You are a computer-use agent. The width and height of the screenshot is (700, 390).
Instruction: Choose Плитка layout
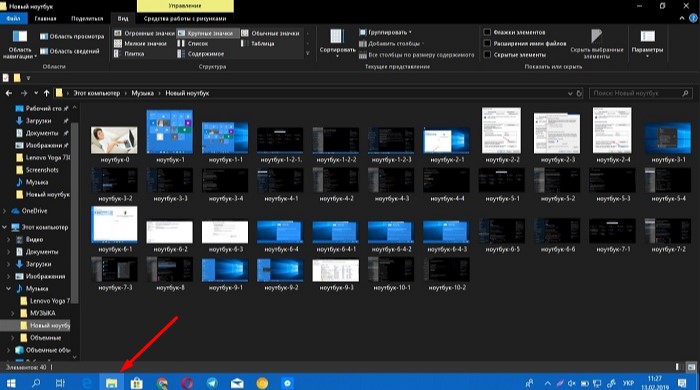[129, 54]
